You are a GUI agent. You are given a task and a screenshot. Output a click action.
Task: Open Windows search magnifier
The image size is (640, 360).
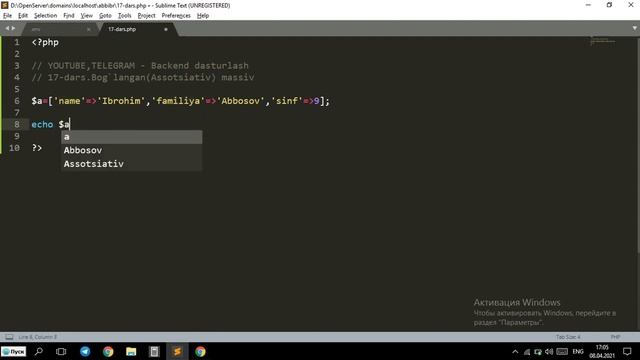[39, 351]
